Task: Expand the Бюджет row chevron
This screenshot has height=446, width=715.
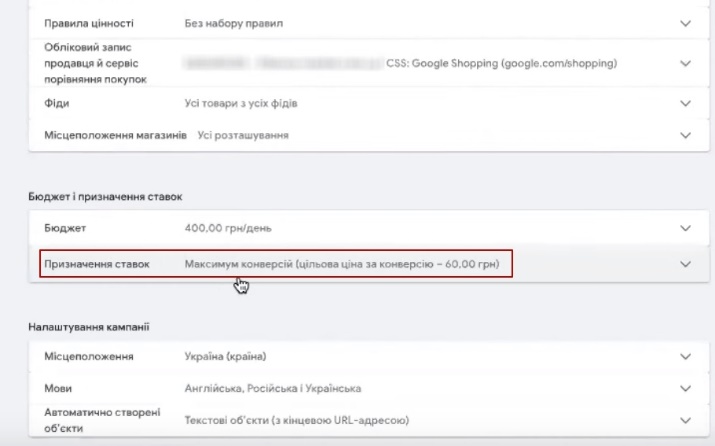Action: [x=685, y=229]
